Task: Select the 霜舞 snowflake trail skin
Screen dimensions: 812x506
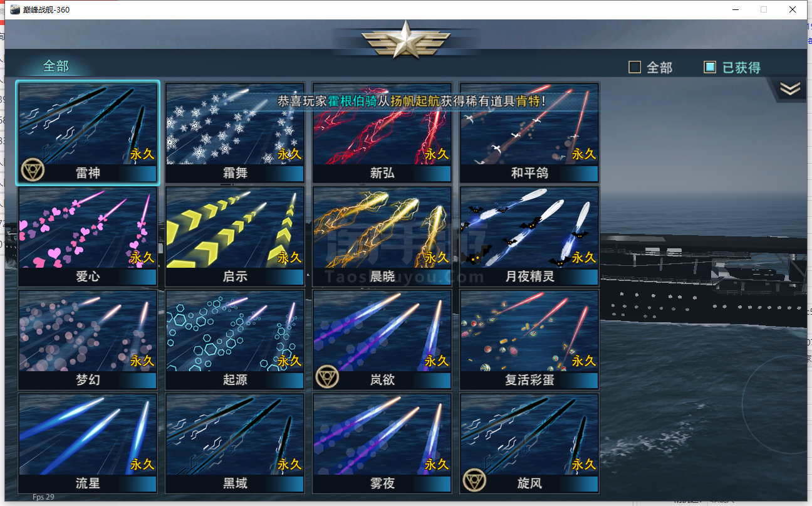Action: [235, 132]
